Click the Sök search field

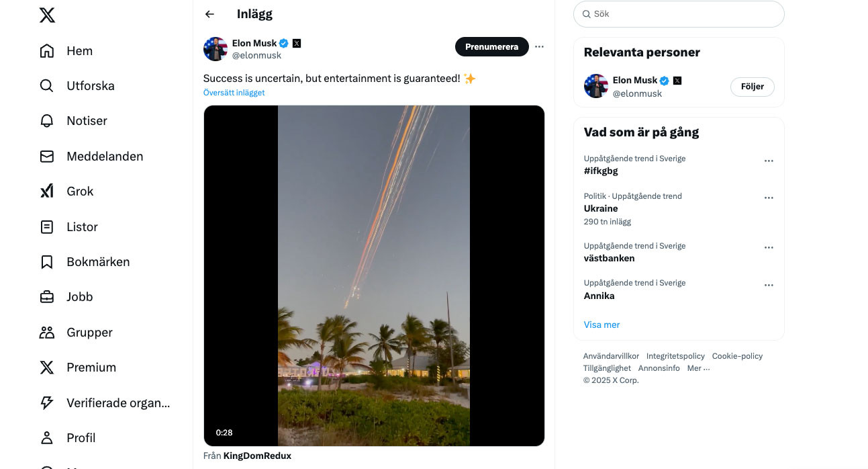click(679, 14)
